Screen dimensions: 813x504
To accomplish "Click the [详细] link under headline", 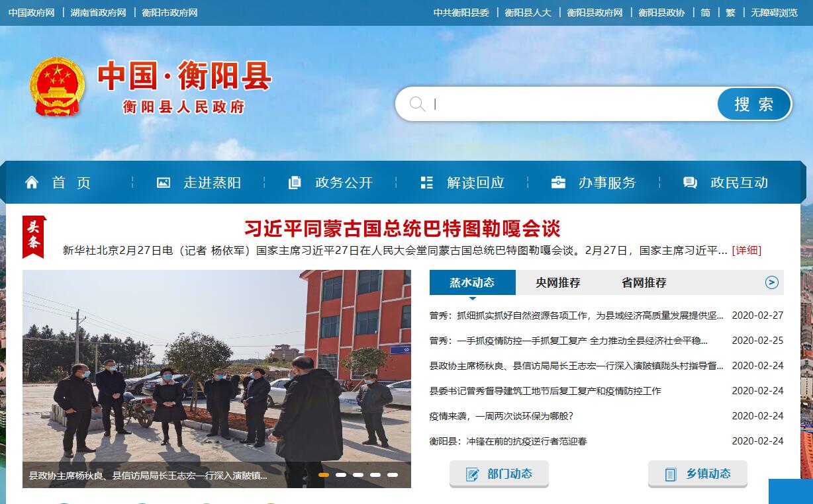I will [x=746, y=250].
